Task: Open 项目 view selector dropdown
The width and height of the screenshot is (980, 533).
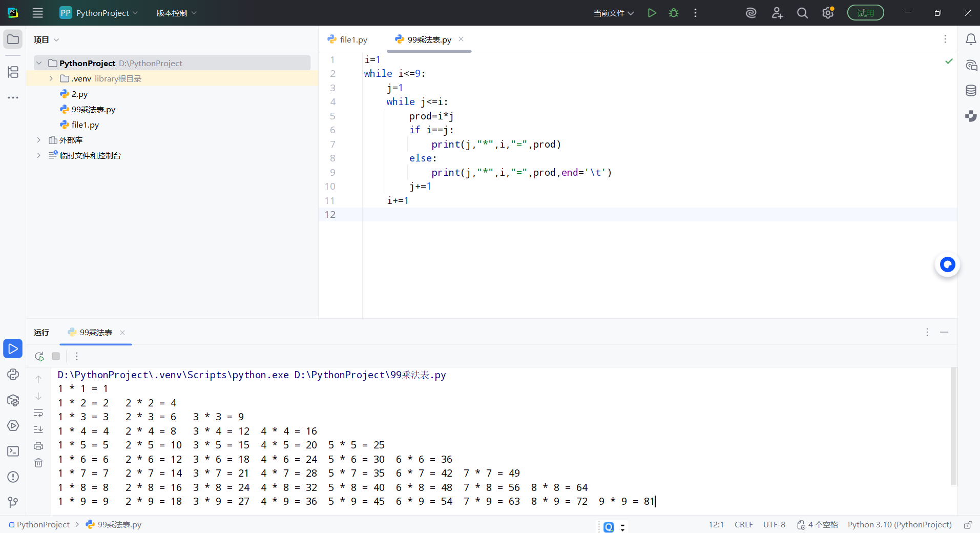Action: pos(47,39)
